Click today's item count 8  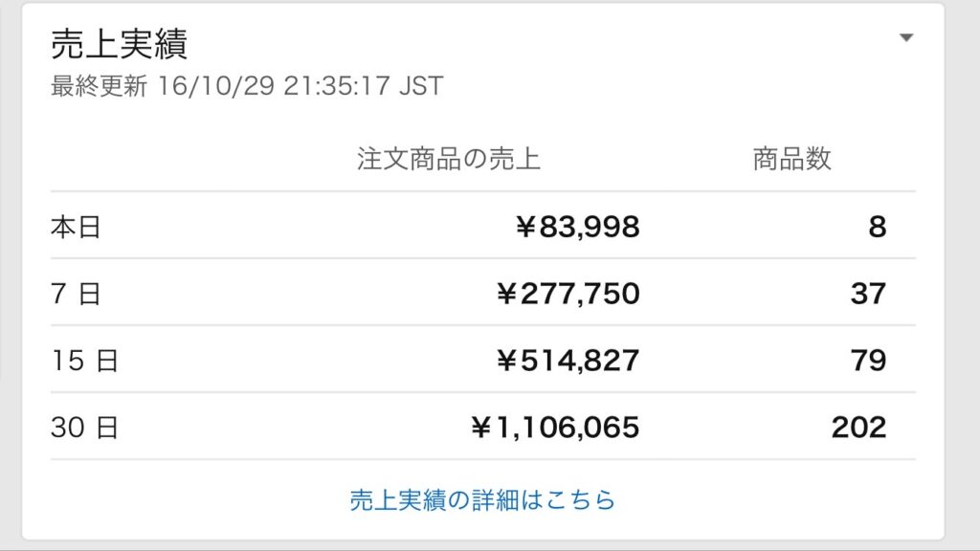[878, 227]
